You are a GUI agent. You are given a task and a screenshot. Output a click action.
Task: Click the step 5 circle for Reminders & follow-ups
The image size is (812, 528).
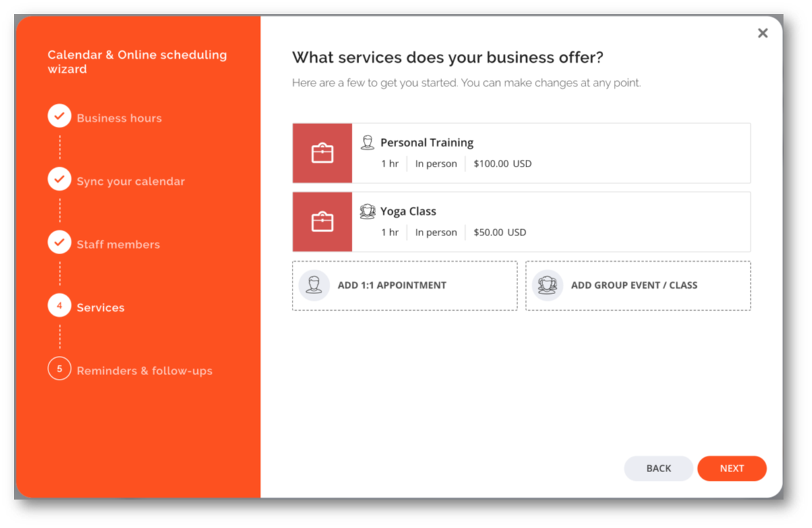[59, 368]
